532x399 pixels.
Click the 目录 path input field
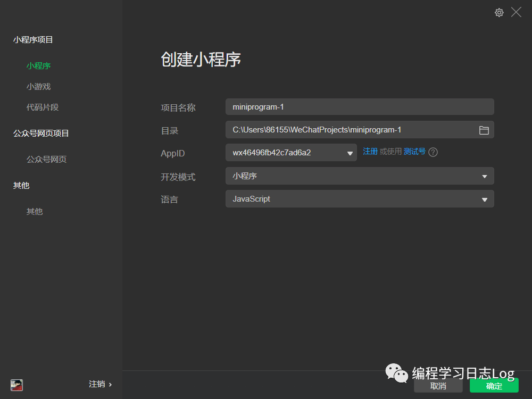coord(360,130)
